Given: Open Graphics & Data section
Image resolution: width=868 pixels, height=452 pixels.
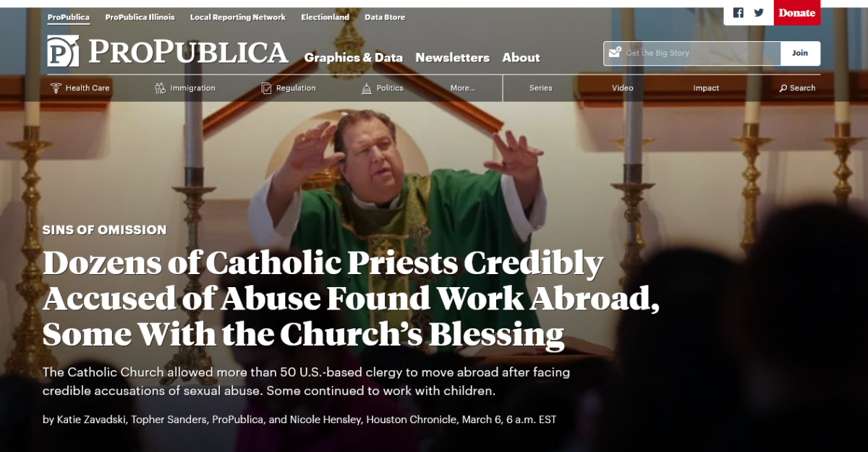Looking at the screenshot, I should click(x=353, y=58).
